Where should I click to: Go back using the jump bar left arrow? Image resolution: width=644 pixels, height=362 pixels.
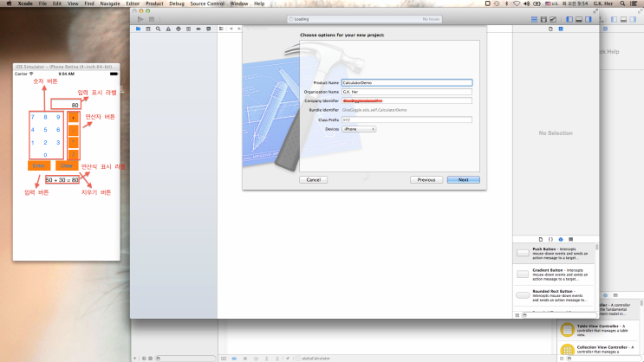point(231,29)
